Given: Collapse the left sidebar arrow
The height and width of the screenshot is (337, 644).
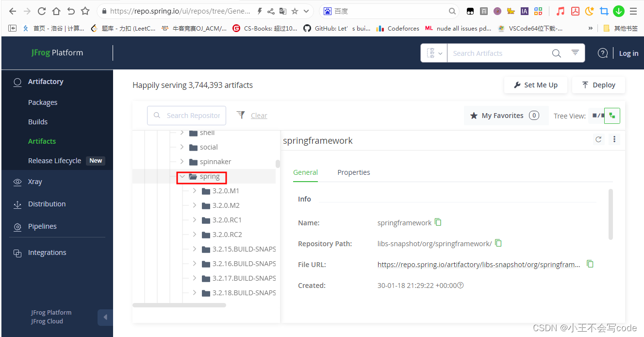Looking at the screenshot, I should (105, 318).
